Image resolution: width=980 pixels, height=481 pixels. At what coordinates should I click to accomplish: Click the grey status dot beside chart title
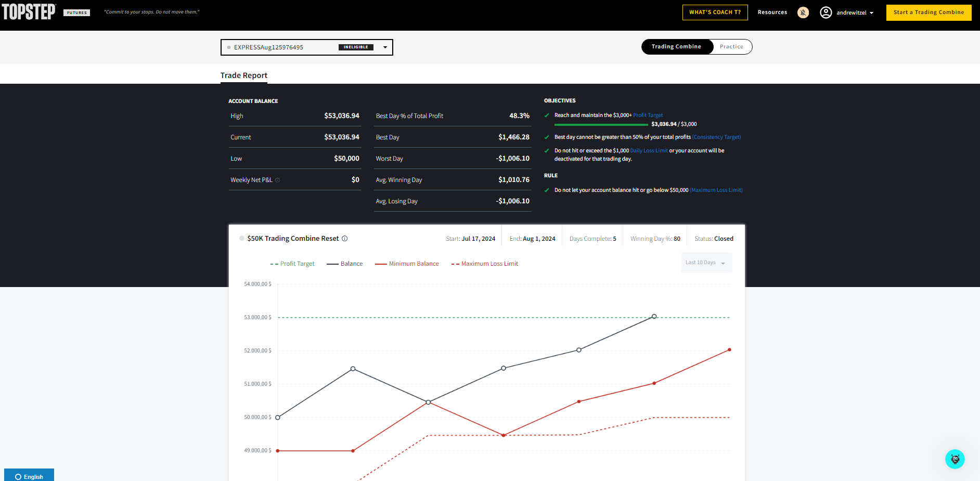(x=242, y=238)
